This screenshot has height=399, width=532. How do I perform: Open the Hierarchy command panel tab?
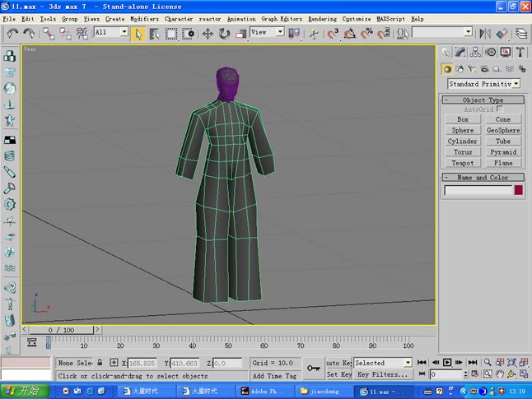point(475,52)
